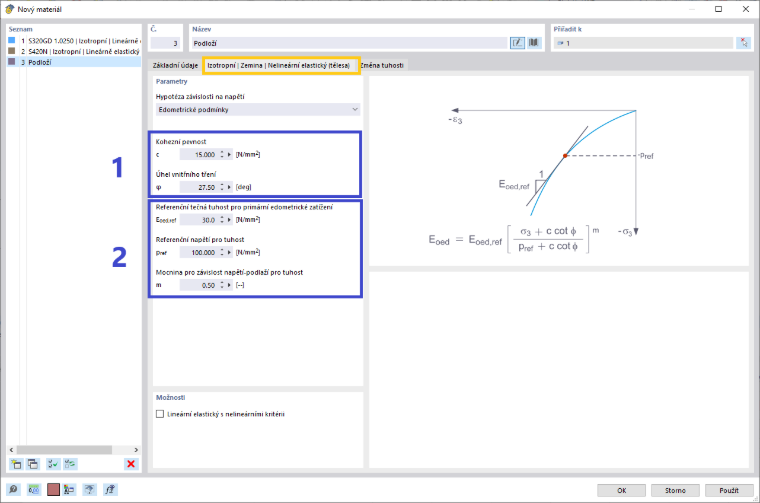
Task: Click the select-in-model icon by Přiřadit k
Action: (744, 43)
